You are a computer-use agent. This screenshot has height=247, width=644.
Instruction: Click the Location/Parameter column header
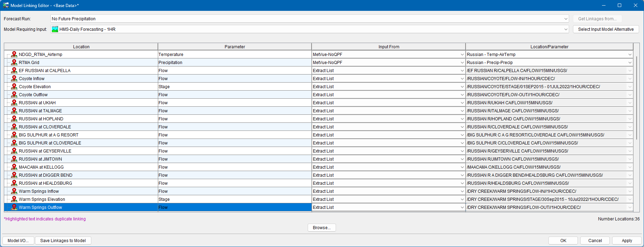point(549,47)
